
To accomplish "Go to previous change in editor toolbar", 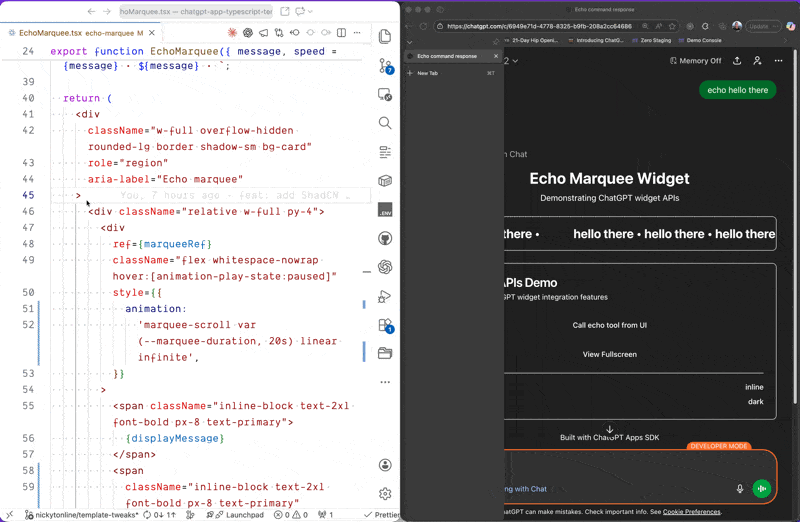I will pos(295,33).
